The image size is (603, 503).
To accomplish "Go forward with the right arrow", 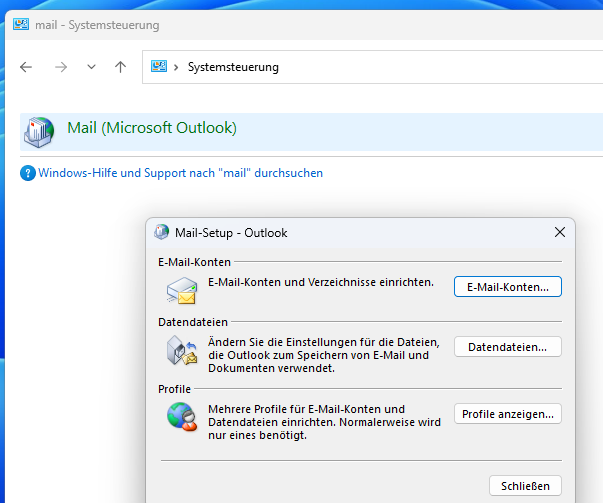I will [x=61, y=67].
